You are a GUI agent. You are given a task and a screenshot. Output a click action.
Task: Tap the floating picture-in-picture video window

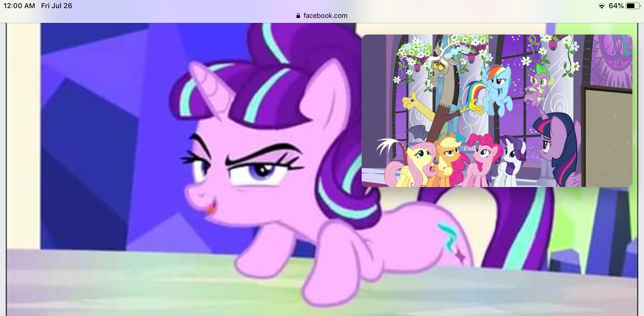(497, 110)
